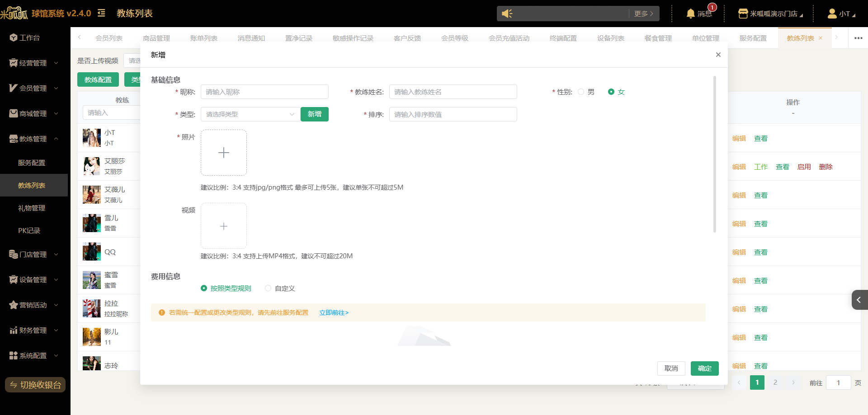The width and height of the screenshot is (868, 415).
Task: Close the 教练列表 tab with its X
Action: [821, 38]
